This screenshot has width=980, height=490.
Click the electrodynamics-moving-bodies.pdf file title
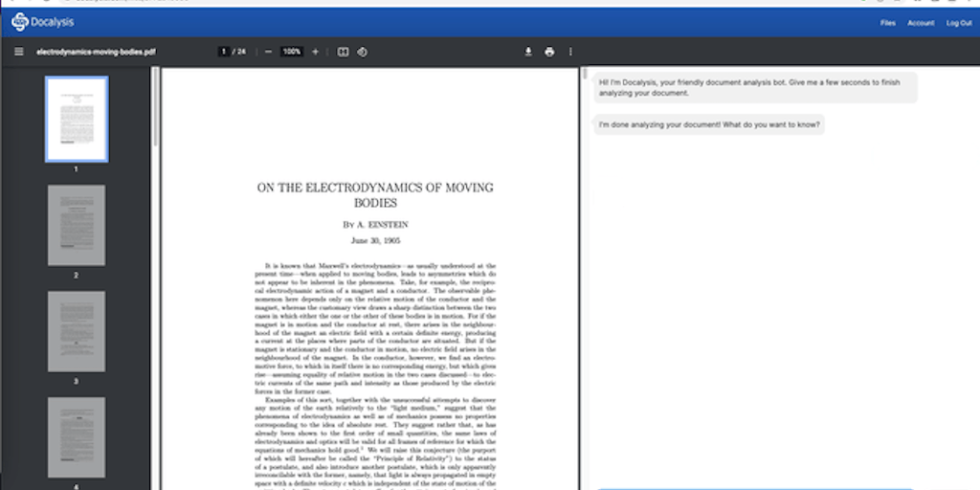96,52
